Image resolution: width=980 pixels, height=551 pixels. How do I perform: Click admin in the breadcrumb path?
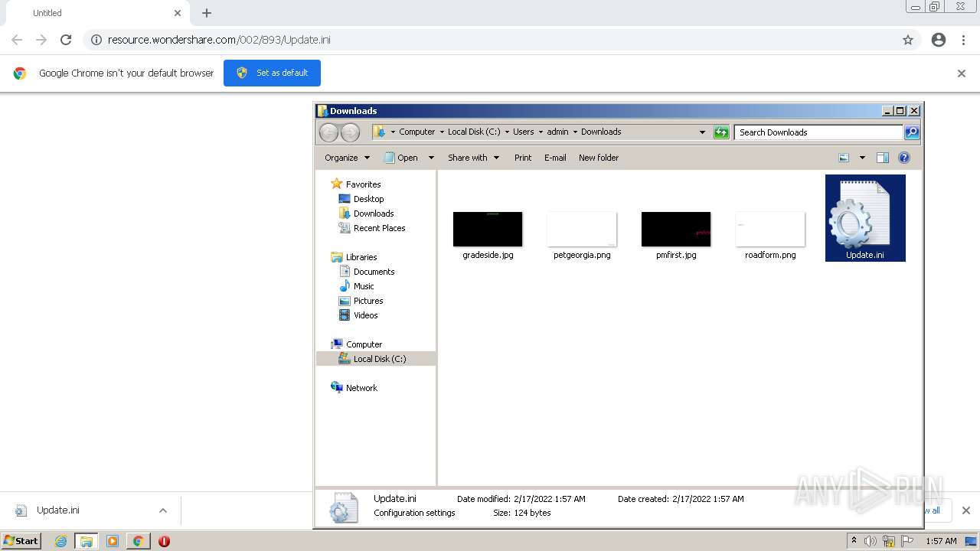click(557, 132)
